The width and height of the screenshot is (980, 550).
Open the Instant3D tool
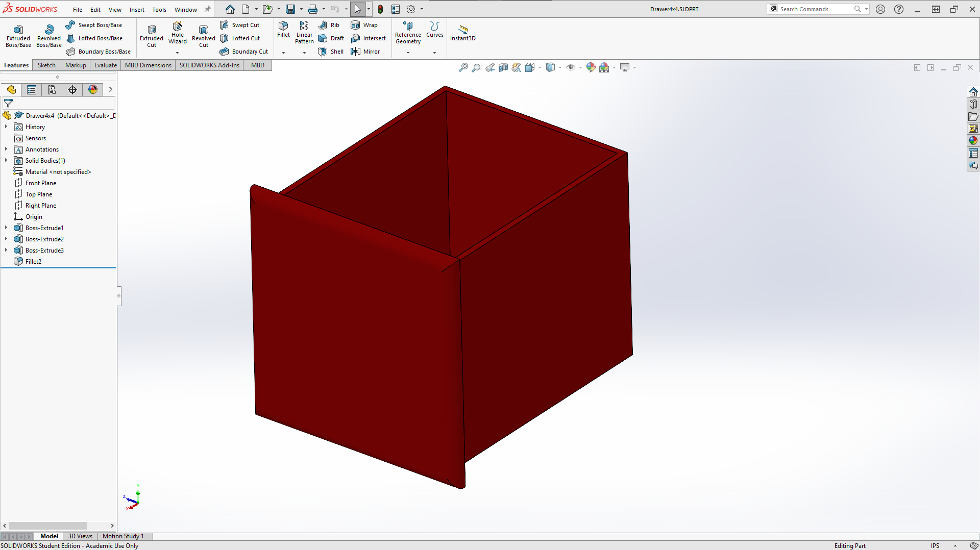(462, 32)
